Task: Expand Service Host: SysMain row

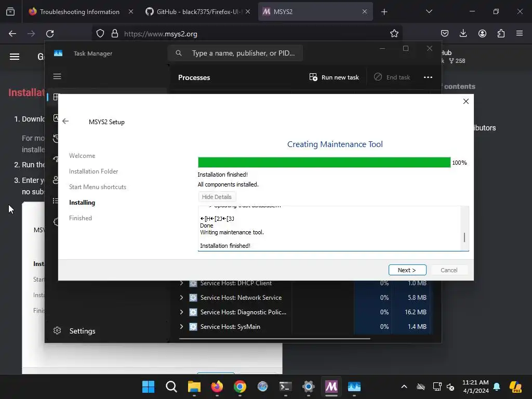Action: point(181,327)
